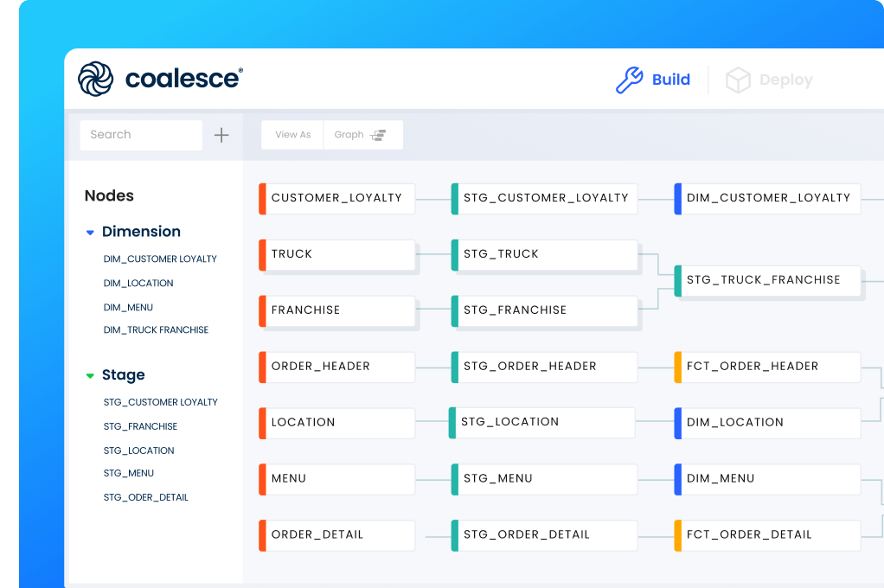The height and width of the screenshot is (588, 884).
Task: Select STG_ODER_DETAIL in the sidebar list
Action: [x=145, y=497]
